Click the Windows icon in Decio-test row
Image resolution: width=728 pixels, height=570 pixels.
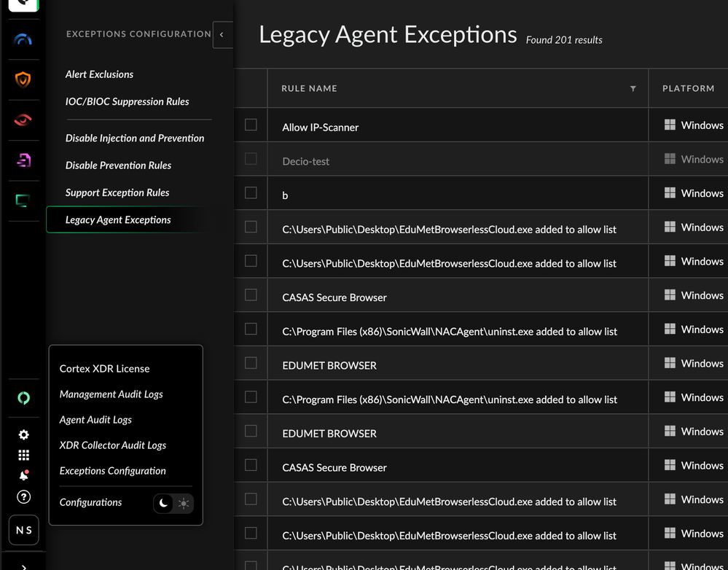pos(670,158)
